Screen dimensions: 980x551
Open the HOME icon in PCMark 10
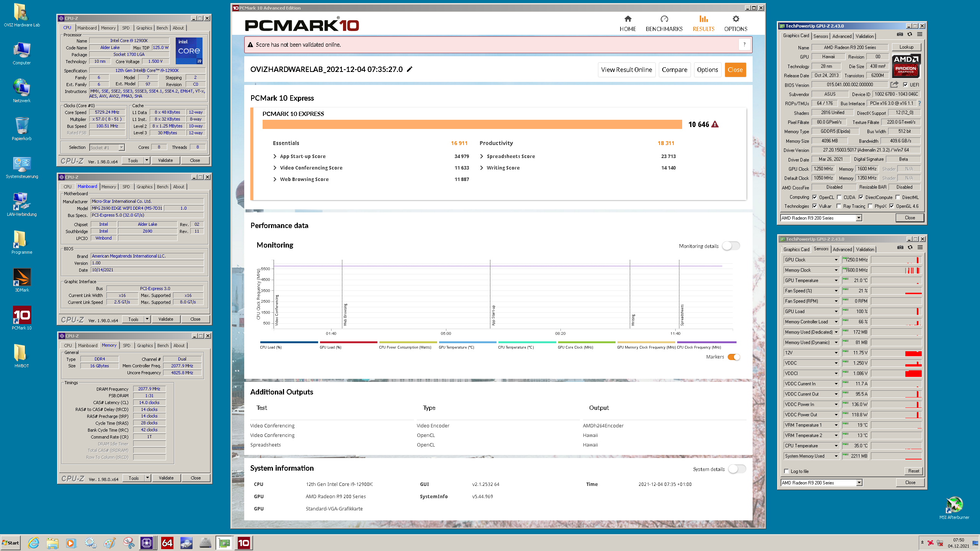[627, 19]
